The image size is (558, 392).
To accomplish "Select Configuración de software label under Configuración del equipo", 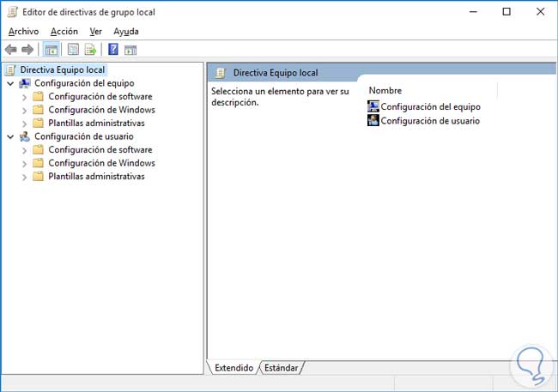I will click(100, 96).
